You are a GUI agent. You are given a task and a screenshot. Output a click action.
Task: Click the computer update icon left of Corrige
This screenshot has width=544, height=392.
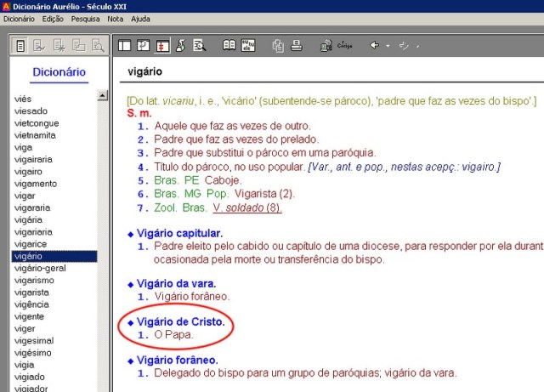[326, 45]
